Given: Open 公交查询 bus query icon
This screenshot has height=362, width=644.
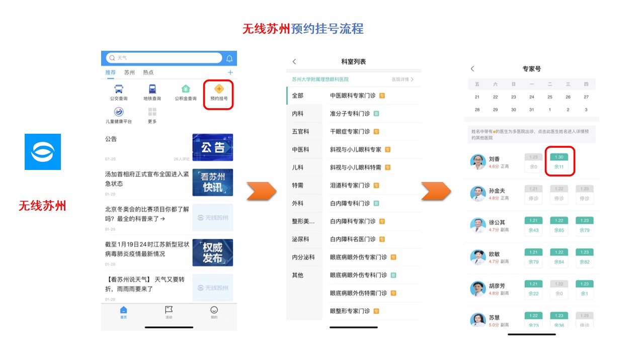Looking at the screenshot, I should click(119, 89).
